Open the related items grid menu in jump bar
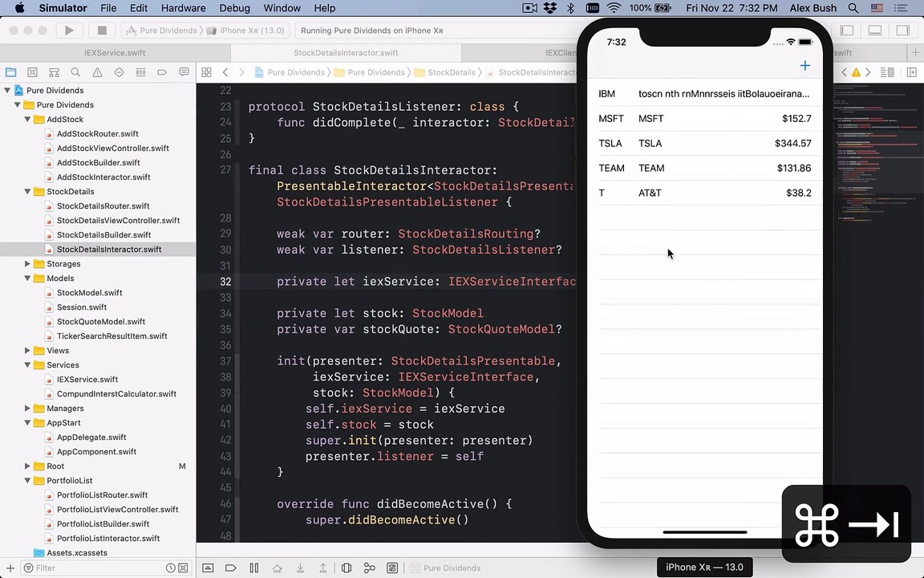This screenshot has width=924, height=578. (x=206, y=72)
